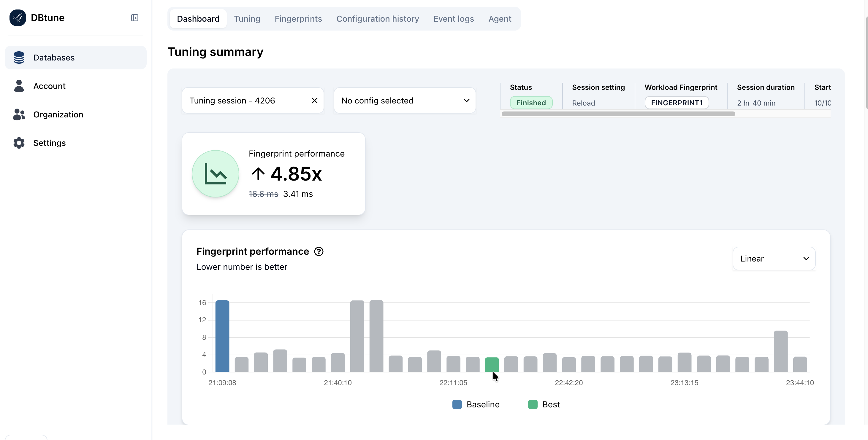Click the green Best bar in chart
868x440 pixels.
(492, 365)
